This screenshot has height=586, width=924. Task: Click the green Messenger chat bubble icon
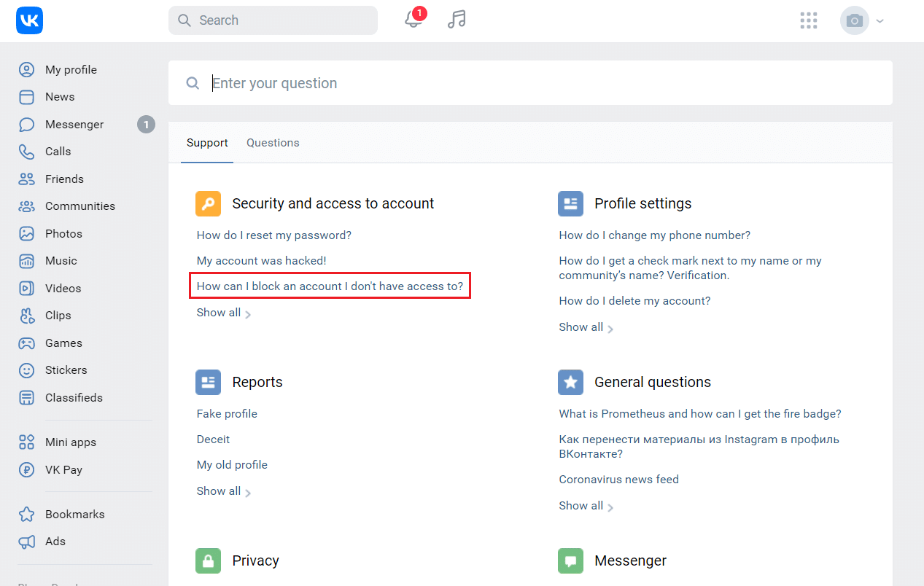pyautogui.click(x=570, y=560)
